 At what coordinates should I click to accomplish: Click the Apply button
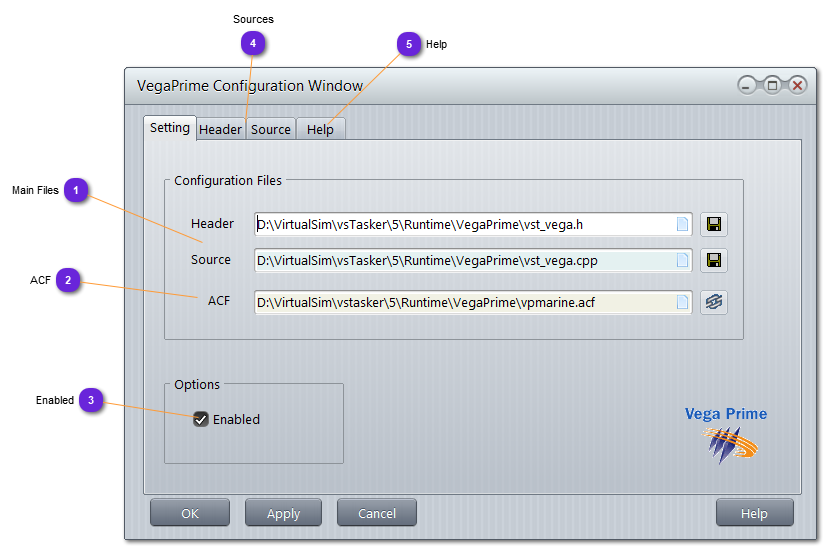pos(283,513)
